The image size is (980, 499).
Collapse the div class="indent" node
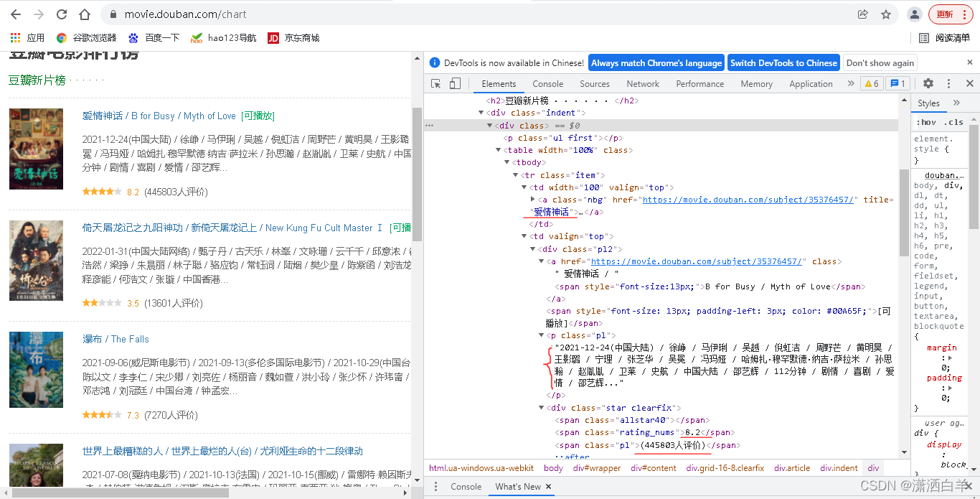[x=481, y=113]
